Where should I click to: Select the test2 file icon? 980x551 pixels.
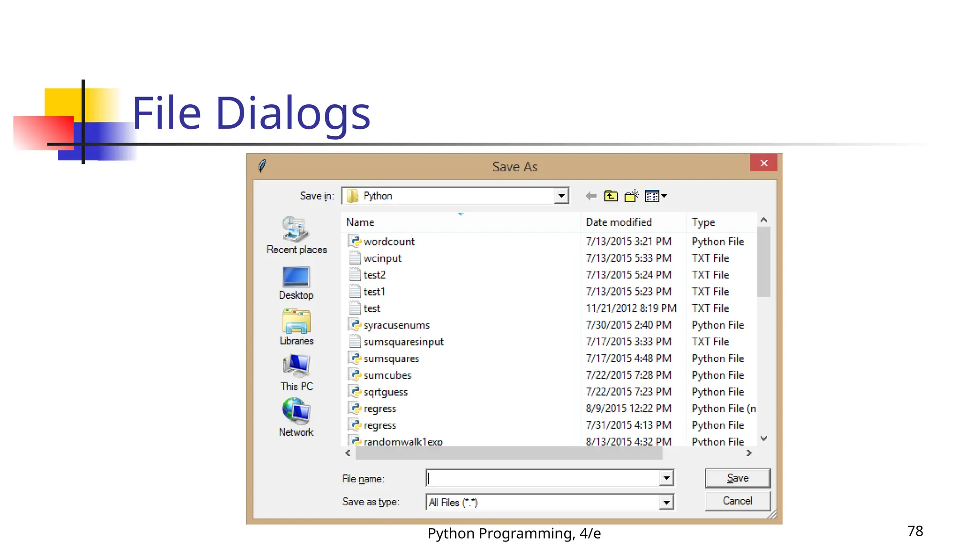pyautogui.click(x=355, y=275)
